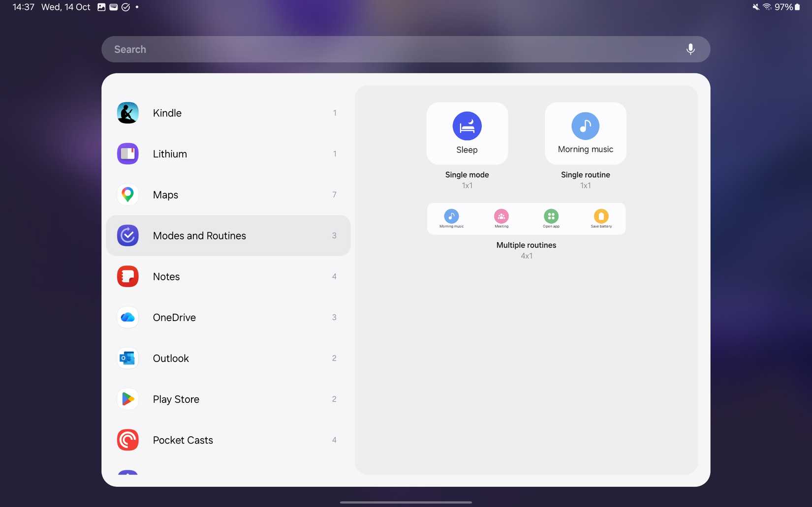
Task: Open Maps widget list
Action: 228,195
